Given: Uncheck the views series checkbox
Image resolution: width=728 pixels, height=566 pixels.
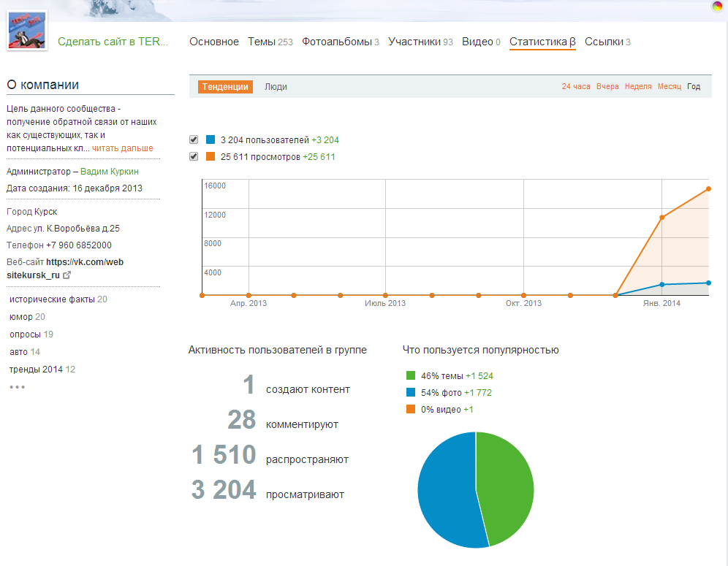Looking at the screenshot, I should 194,156.
